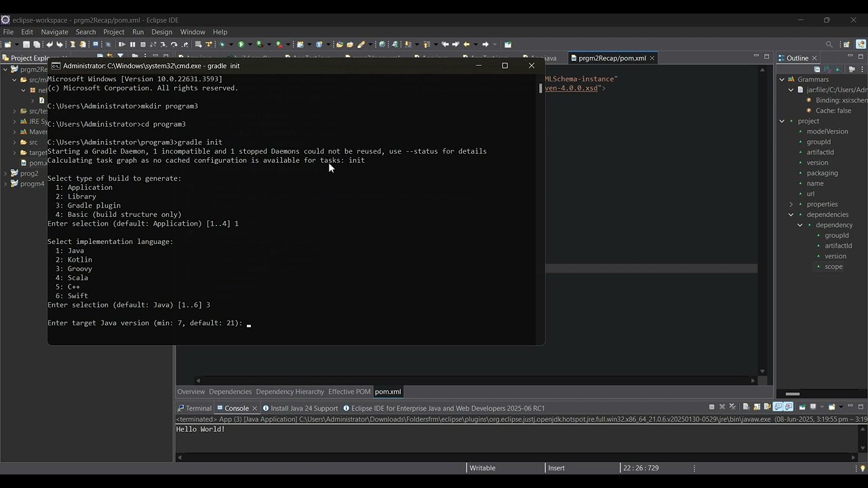Click the Resume debug icon in toolbar
Viewport: 868px width, 488px height.
pyautogui.click(x=122, y=44)
